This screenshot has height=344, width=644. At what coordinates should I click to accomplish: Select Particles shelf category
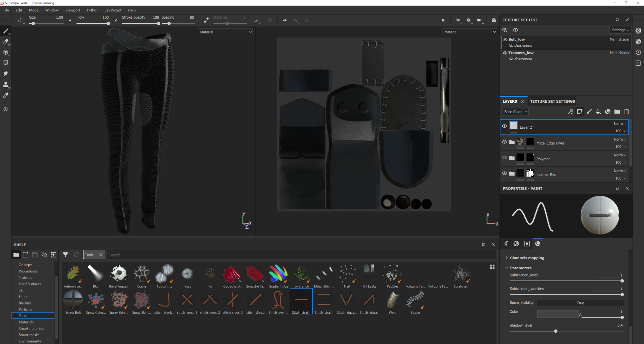(25, 309)
